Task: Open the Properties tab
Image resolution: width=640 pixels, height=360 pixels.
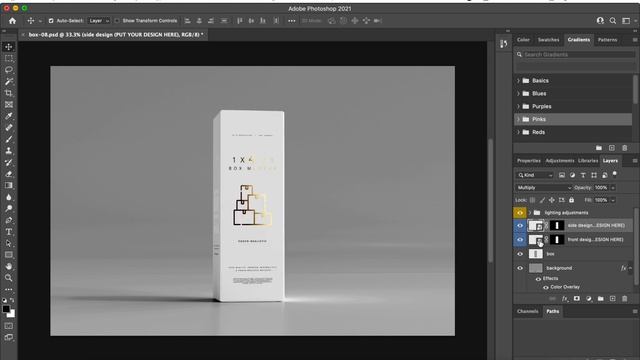Action: pos(529,161)
